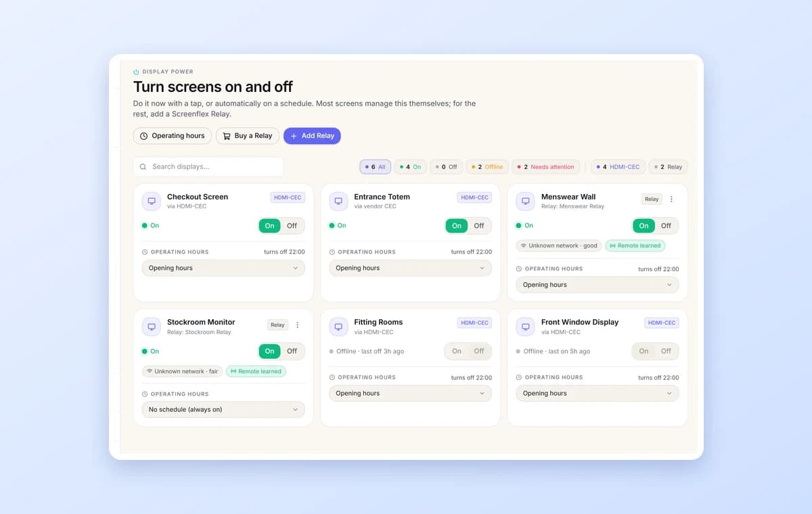Click the green On status dot on Checkout Screen
Screen dimensions: 812x514
pos(144,226)
